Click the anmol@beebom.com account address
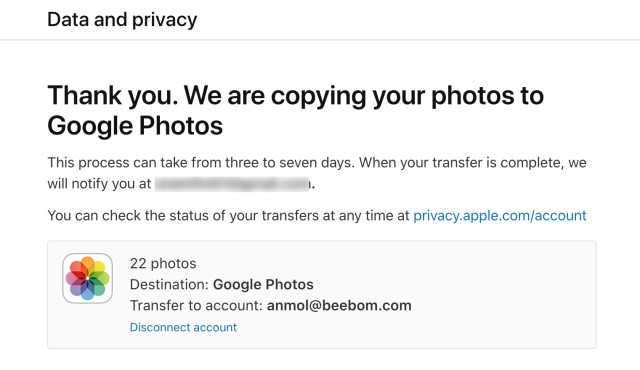Viewport: 640px width, 370px height. [x=339, y=306]
